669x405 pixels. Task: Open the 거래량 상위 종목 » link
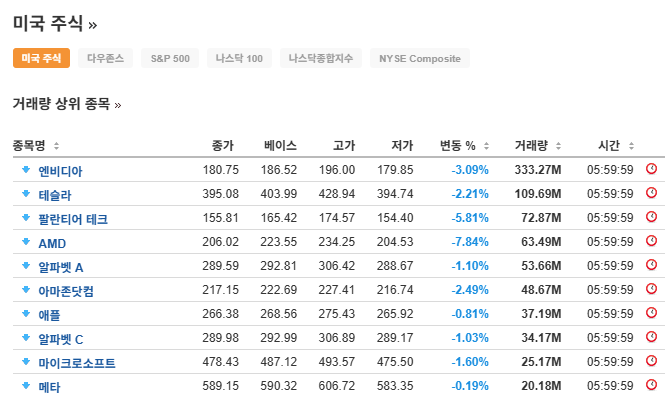pyautogui.click(x=67, y=104)
